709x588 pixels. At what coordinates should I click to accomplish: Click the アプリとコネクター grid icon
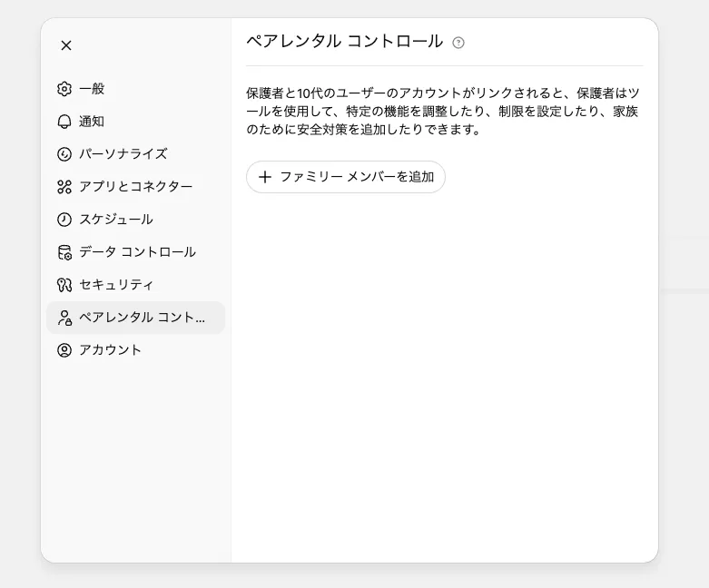point(64,187)
